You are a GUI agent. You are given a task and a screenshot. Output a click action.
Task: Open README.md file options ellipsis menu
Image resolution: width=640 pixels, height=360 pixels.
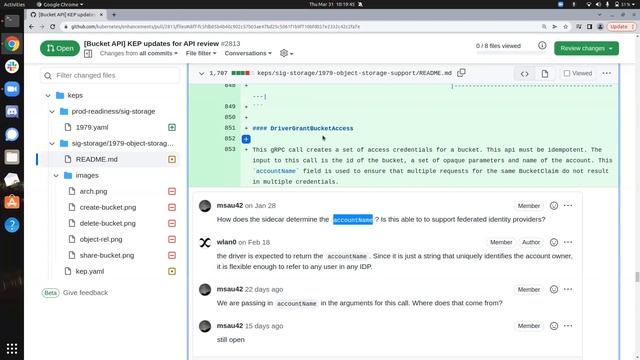[x=607, y=73]
